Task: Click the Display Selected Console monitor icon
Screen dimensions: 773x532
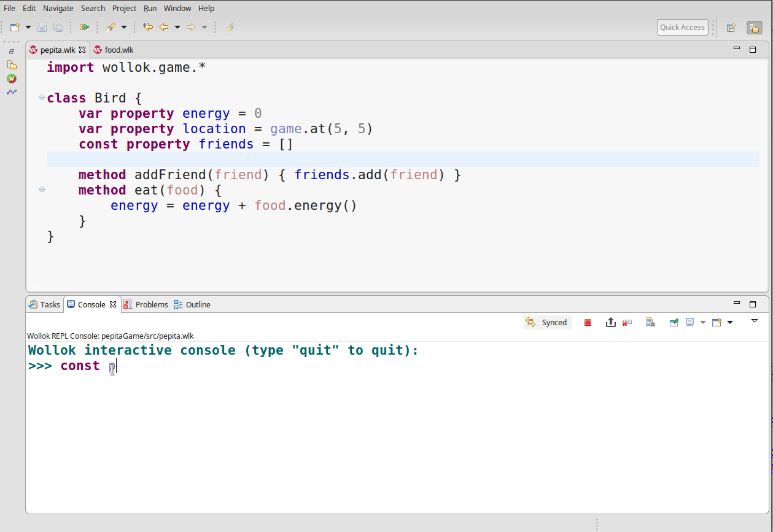Action: 689,322
